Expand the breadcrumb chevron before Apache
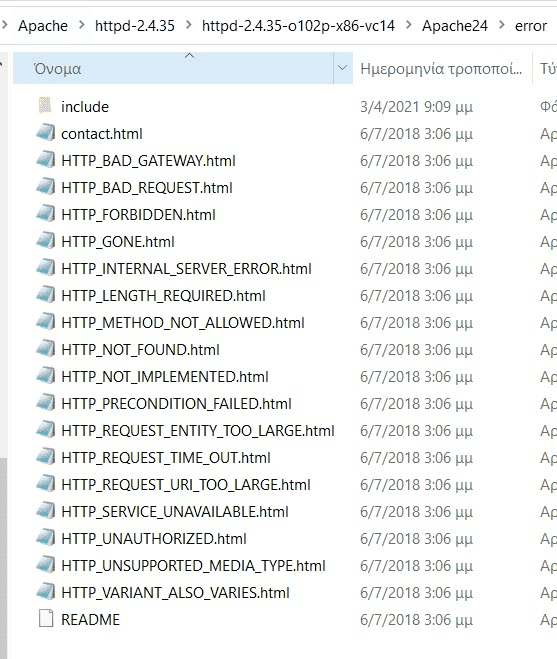This screenshot has width=557, height=659. (5, 26)
